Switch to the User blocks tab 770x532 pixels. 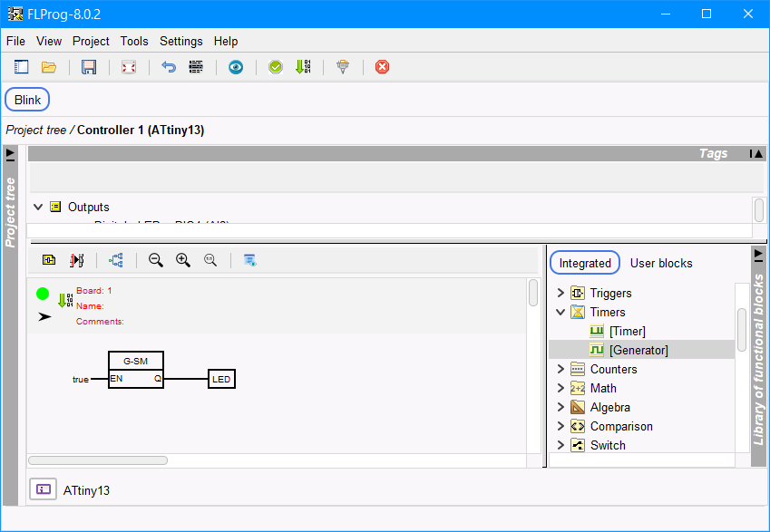(661, 263)
